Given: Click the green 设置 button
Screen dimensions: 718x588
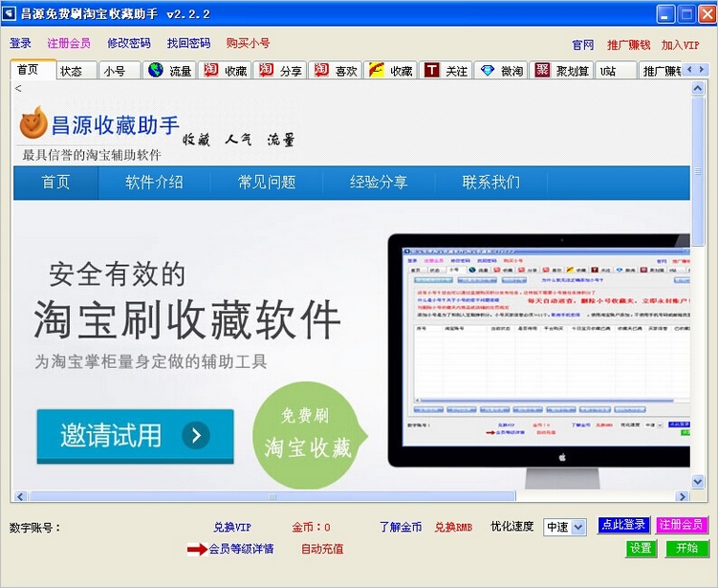Looking at the screenshot, I should point(642,548).
